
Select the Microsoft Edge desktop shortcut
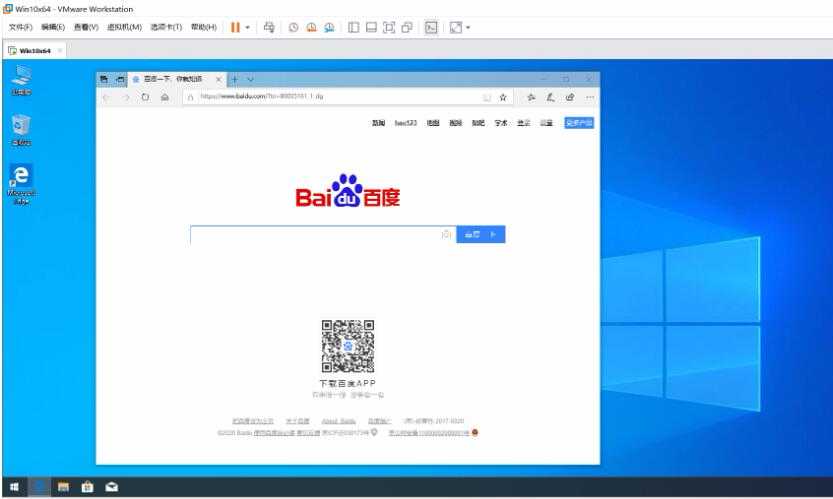pyautogui.click(x=21, y=184)
